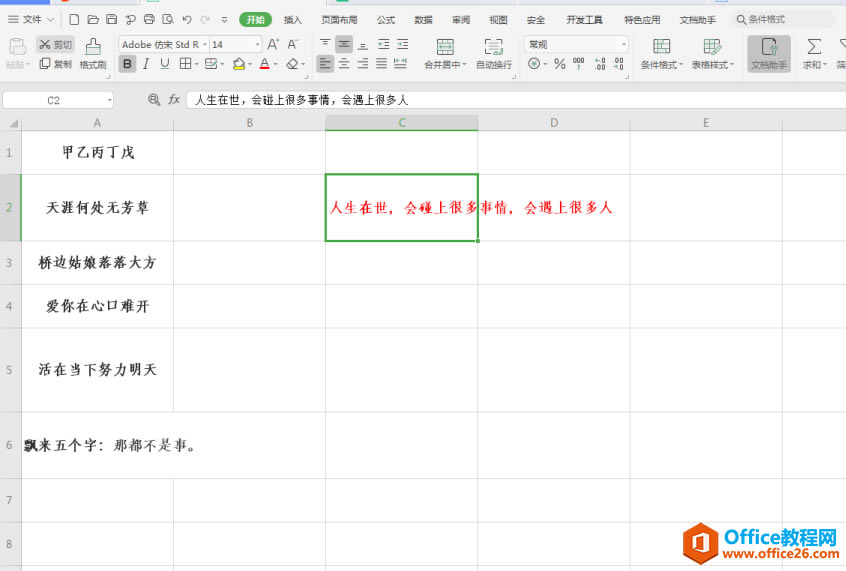Open 条件格式 conditional formatting
This screenshot has width=846, height=571.
[x=661, y=53]
